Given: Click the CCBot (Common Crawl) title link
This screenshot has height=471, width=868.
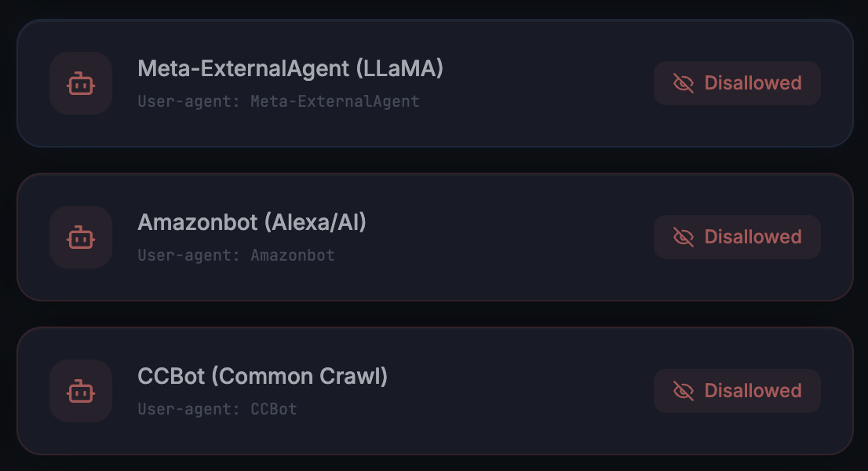Looking at the screenshot, I should click(261, 377).
